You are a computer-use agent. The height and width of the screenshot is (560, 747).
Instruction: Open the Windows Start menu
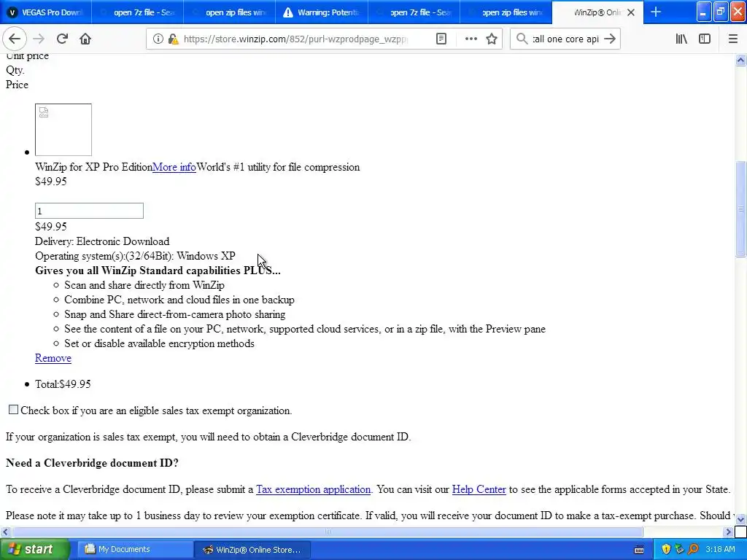tap(34, 550)
